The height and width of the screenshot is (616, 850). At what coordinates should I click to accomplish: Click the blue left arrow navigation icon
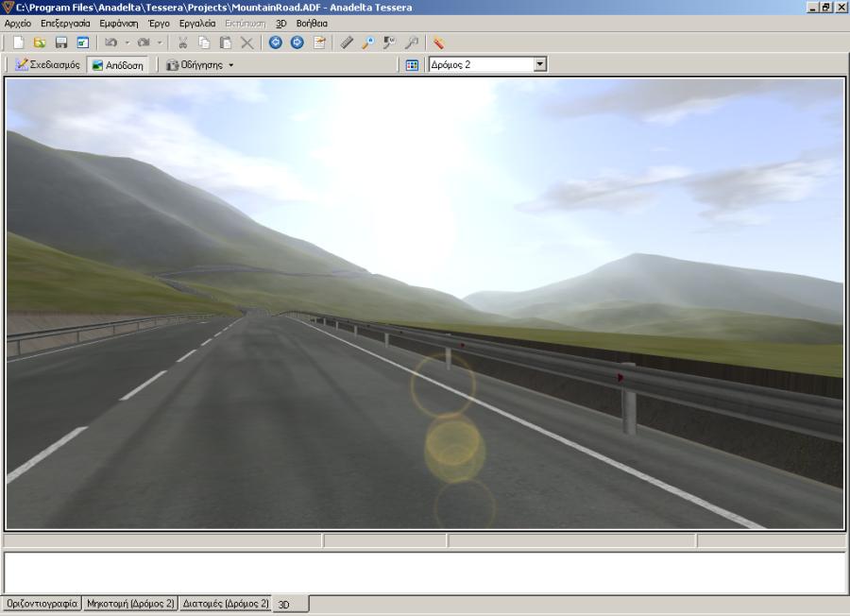point(276,43)
